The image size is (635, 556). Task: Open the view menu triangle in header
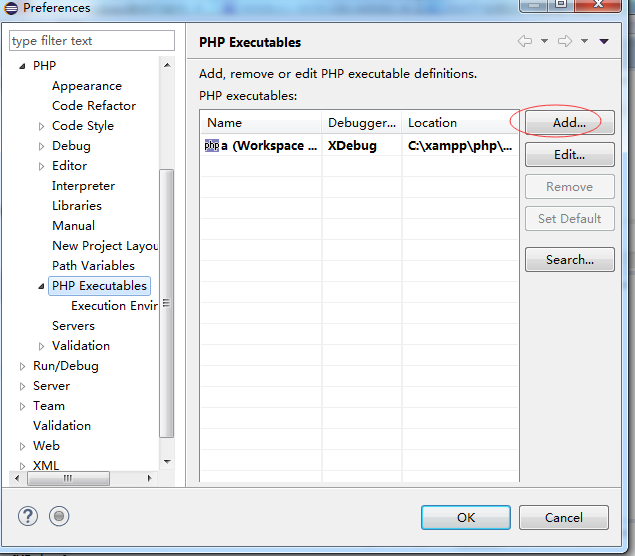604,41
